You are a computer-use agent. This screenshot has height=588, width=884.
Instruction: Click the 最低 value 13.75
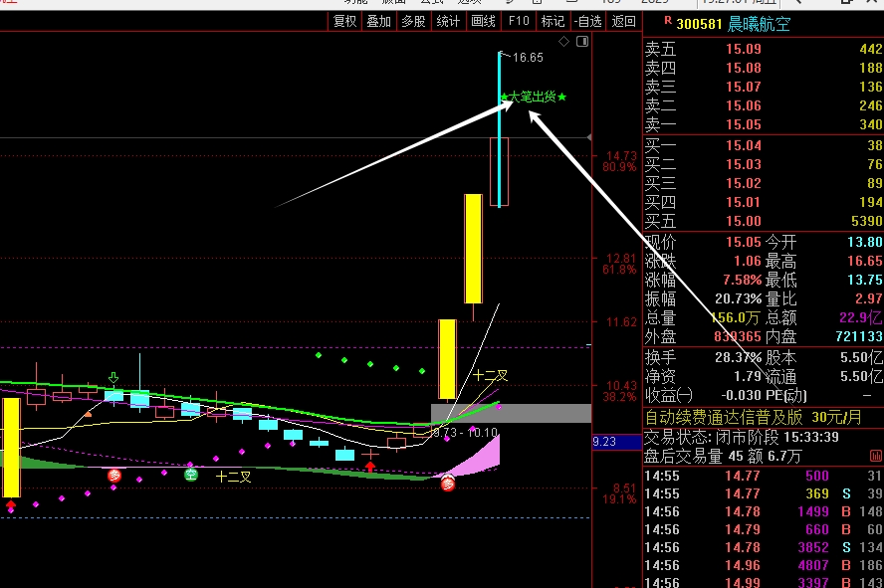[x=865, y=280]
